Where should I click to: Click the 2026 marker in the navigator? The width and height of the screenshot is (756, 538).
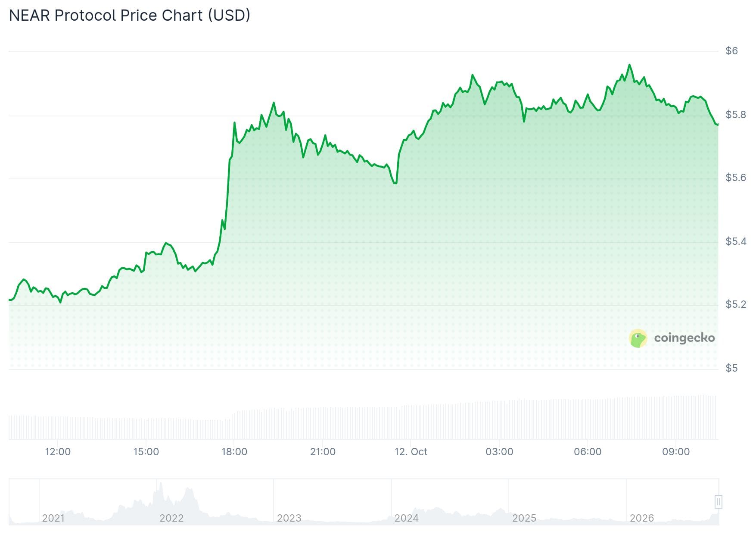click(x=642, y=518)
